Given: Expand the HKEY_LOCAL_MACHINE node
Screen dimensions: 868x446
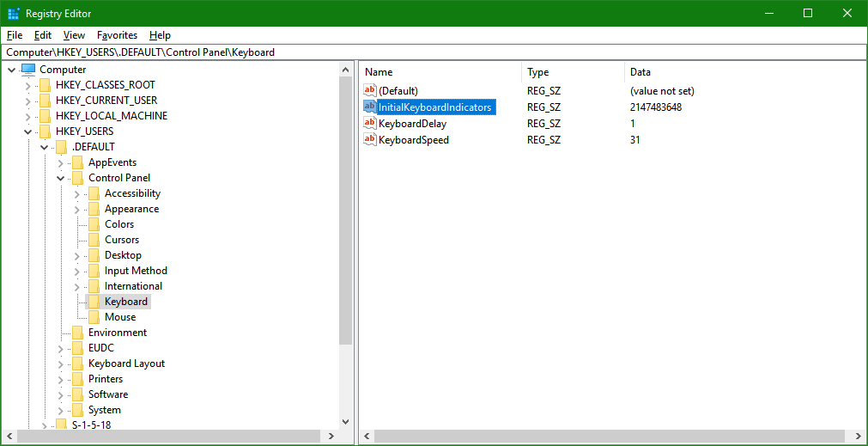Looking at the screenshot, I should [x=28, y=116].
